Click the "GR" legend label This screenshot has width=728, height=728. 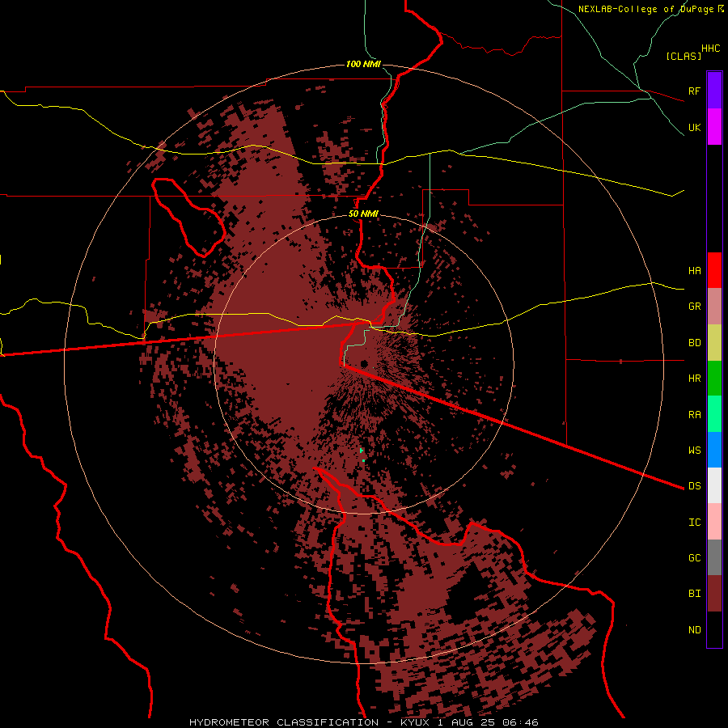(x=694, y=307)
